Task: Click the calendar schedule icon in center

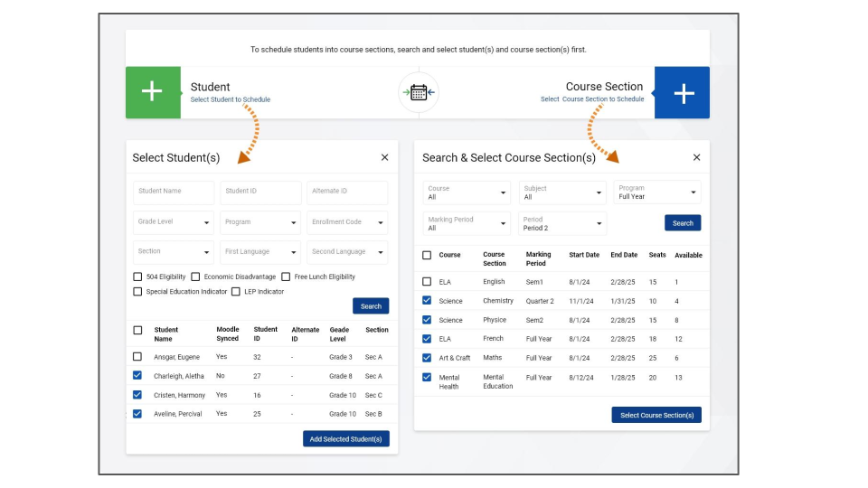Action: point(418,92)
